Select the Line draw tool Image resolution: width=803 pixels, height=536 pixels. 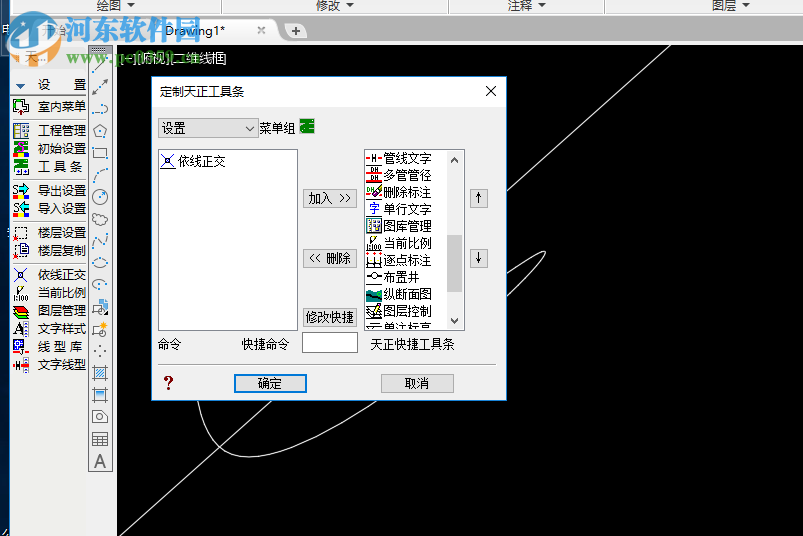100,66
